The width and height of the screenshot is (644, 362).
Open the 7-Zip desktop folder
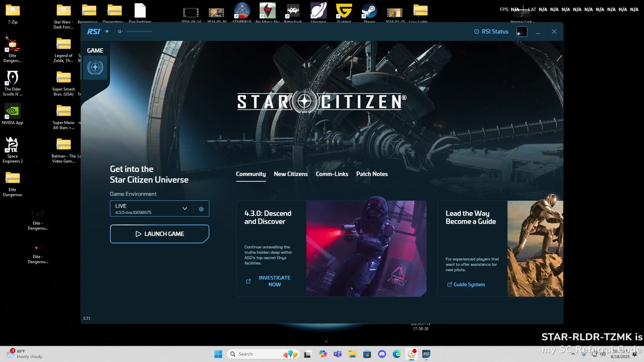point(13,14)
